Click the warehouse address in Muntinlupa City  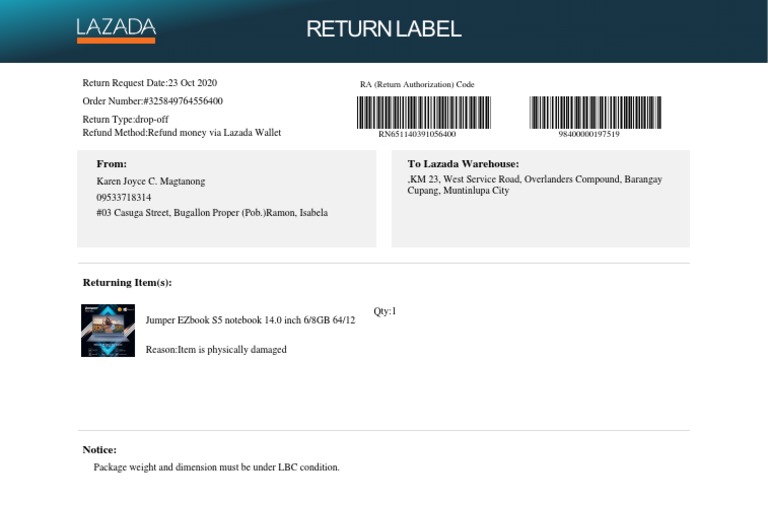click(x=534, y=185)
